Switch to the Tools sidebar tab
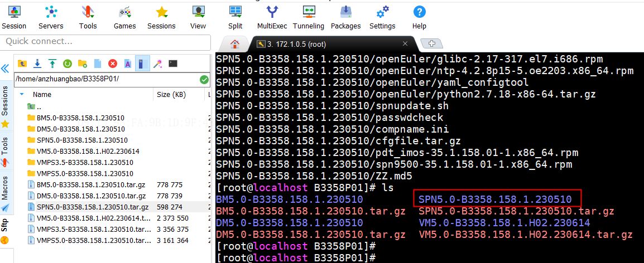This screenshot has height=263, width=644. [6, 152]
